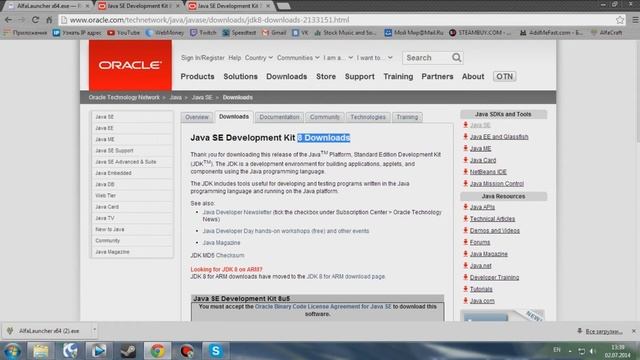Click Java Mission Control link
This screenshot has width=640, height=360.
tap(497, 184)
